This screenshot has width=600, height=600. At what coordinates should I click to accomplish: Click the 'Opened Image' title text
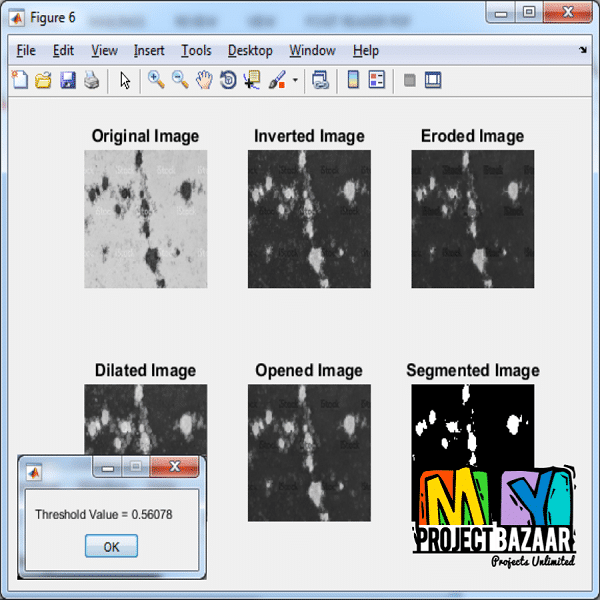coord(309,370)
